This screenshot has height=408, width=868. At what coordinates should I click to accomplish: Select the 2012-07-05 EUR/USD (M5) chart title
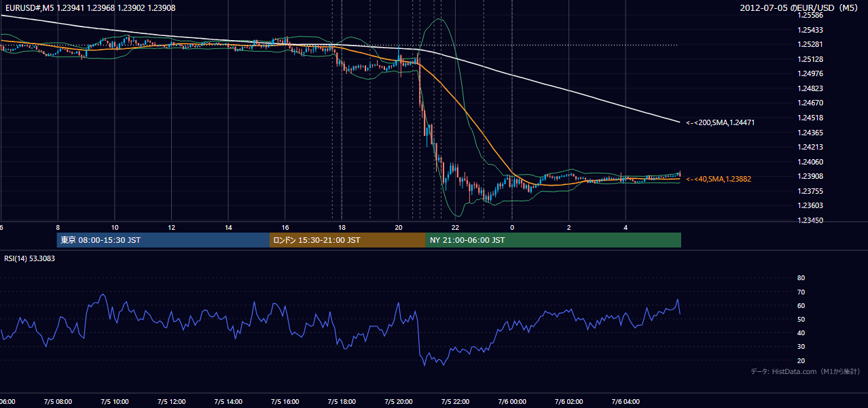(x=799, y=7)
